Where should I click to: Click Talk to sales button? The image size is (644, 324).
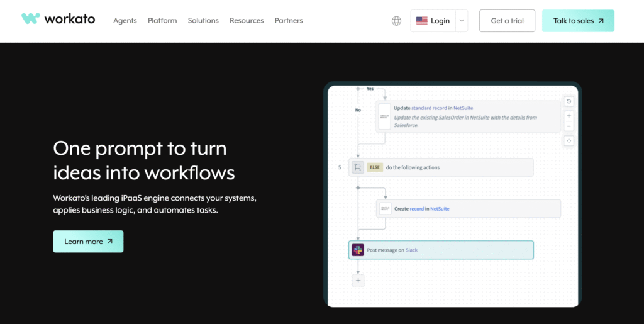tap(579, 21)
